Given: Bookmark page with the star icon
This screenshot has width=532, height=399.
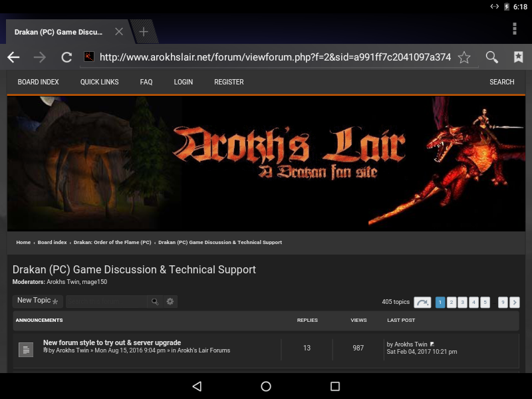Looking at the screenshot, I should (x=464, y=57).
